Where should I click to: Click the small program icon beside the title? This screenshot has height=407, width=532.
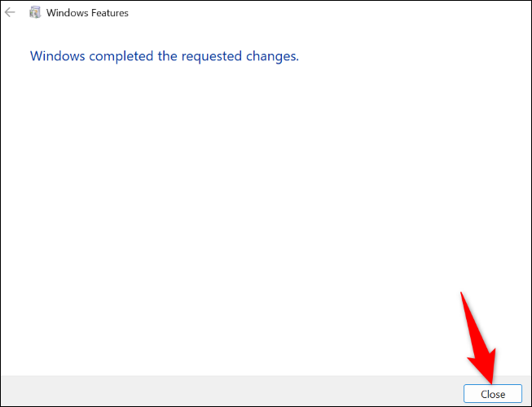pyautogui.click(x=35, y=12)
